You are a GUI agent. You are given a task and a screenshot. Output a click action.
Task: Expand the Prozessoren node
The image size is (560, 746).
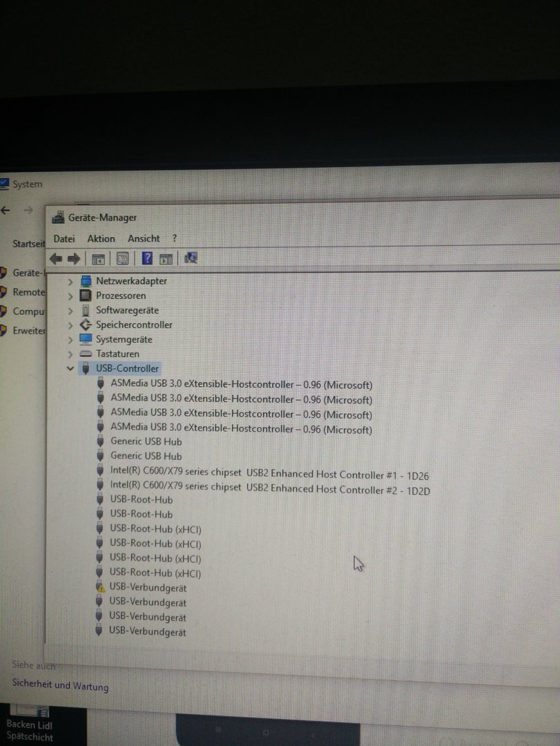[70, 296]
